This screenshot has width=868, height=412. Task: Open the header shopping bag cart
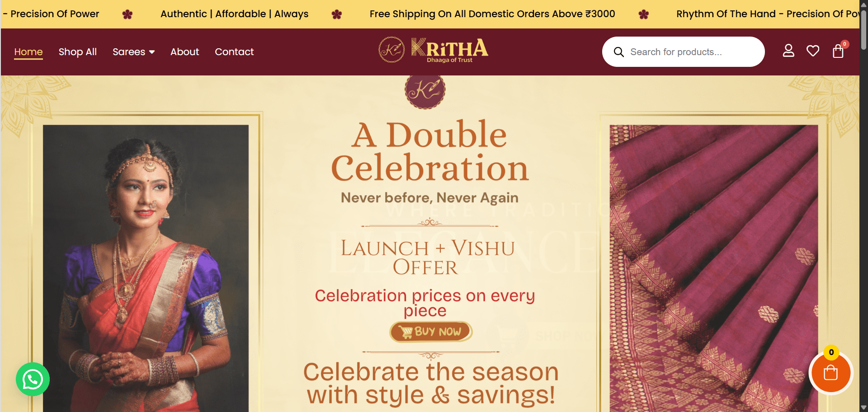[838, 51]
